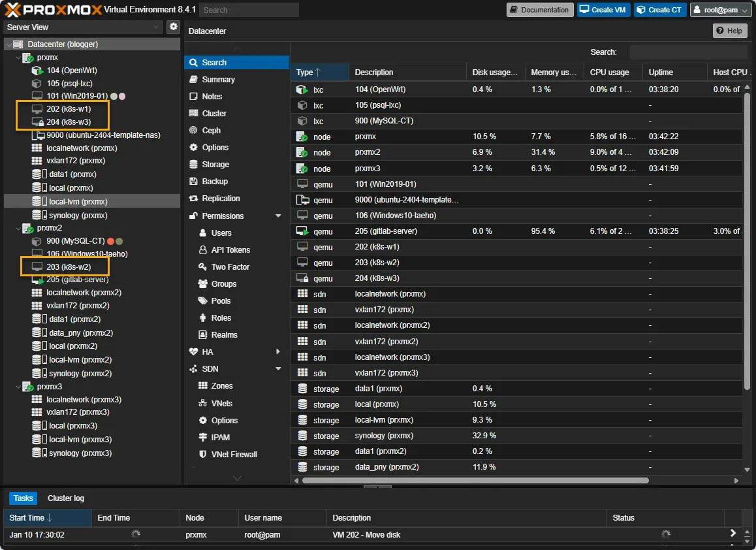This screenshot has height=550, width=756.
Task: Click the Datacenter (blogger) server icon
Action: pyautogui.click(x=18, y=44)
